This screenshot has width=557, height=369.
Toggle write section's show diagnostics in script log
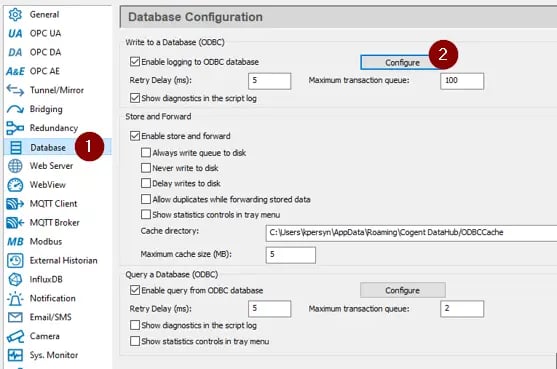[x=135, y=98]
